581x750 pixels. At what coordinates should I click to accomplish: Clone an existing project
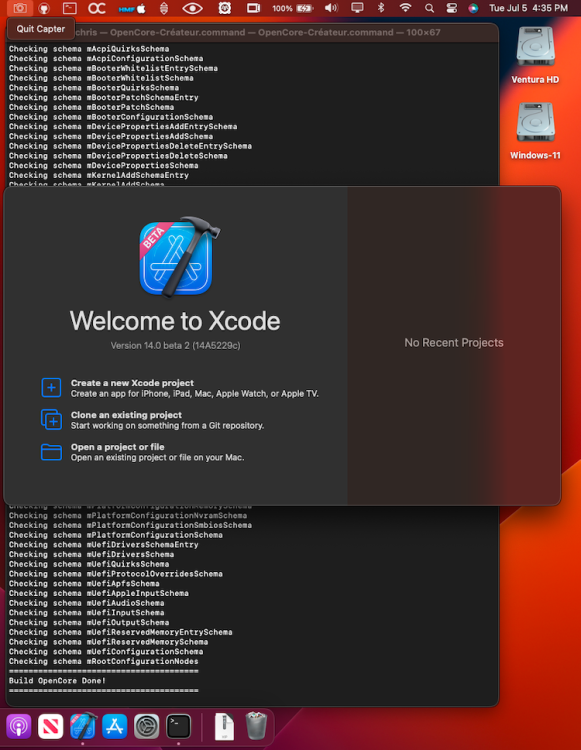pos(153,420)
